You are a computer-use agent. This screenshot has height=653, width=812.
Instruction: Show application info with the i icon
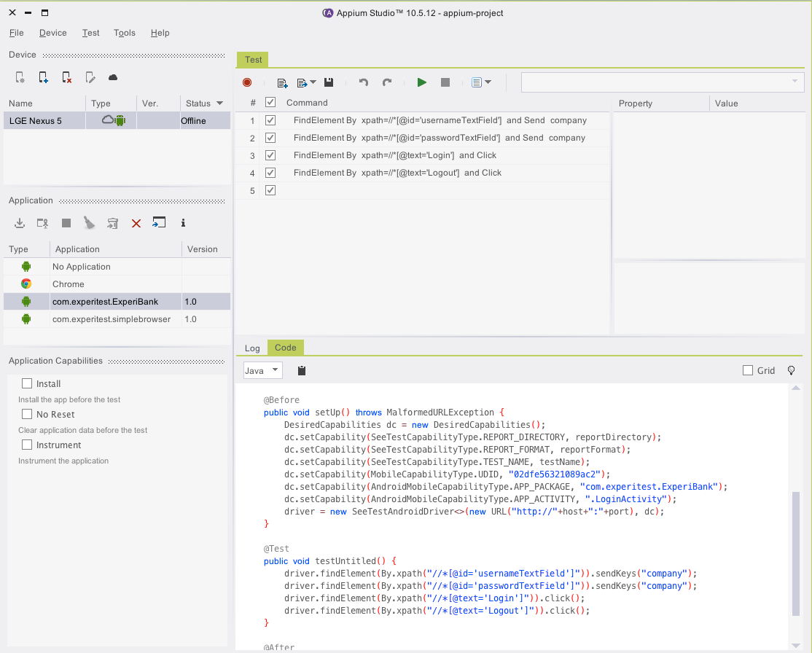coord(183,223)
